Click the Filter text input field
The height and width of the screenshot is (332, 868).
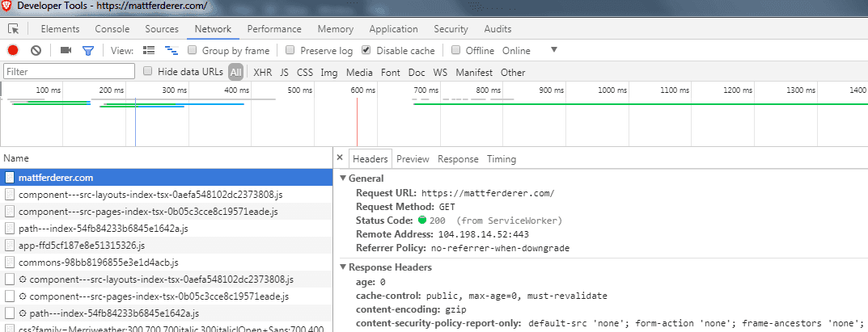point(69,72)
